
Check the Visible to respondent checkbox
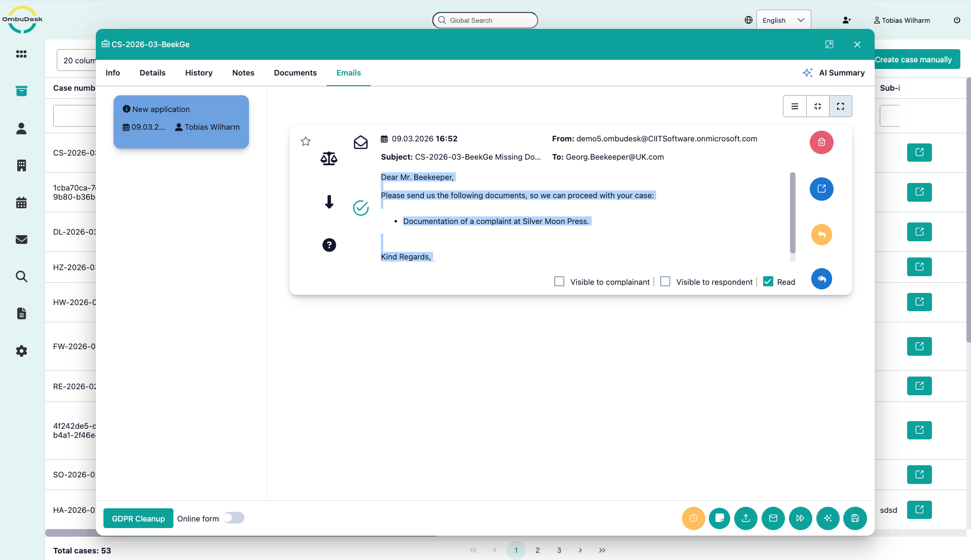pyautogui.click(x=665, y=281)
